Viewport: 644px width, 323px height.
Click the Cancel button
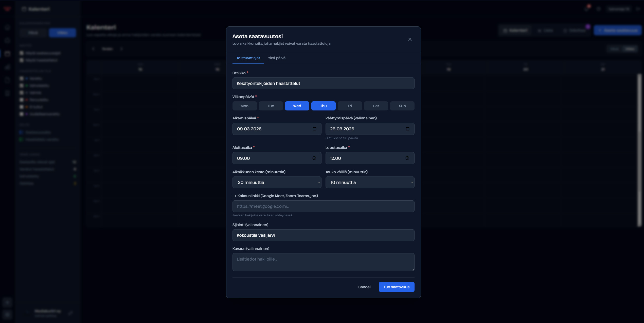(x=364, y=287)
